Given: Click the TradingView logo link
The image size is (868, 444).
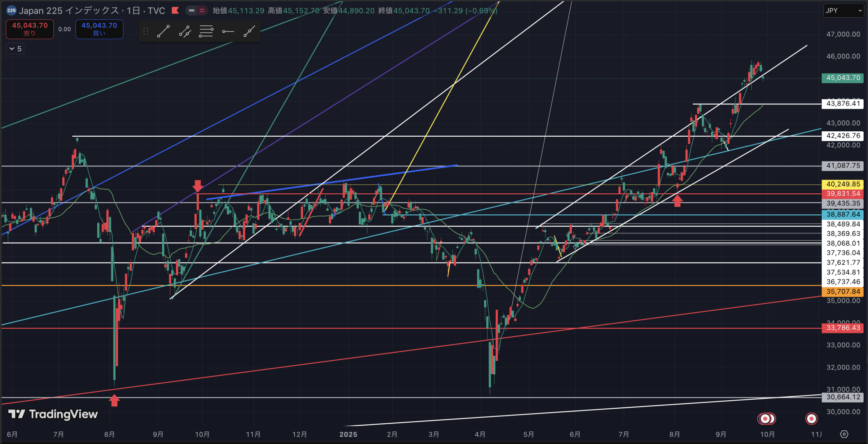Looking at the screenshot, I should (x=53, y=414).
